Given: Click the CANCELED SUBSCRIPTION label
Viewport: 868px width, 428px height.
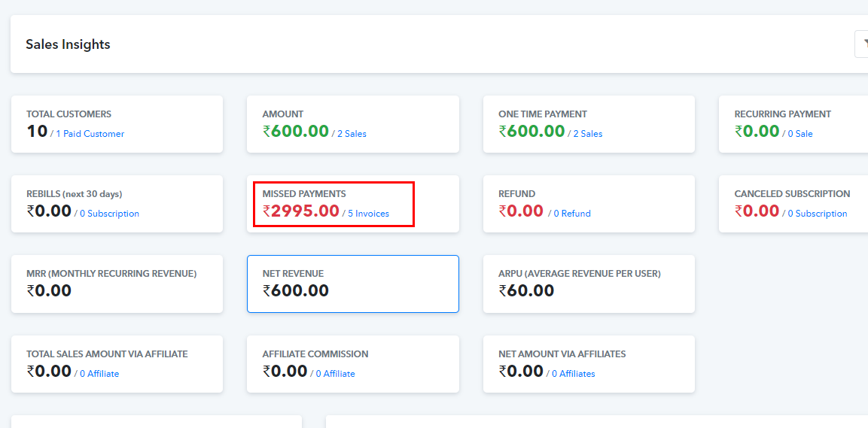Looking at the screenshot, I should 792,194.
